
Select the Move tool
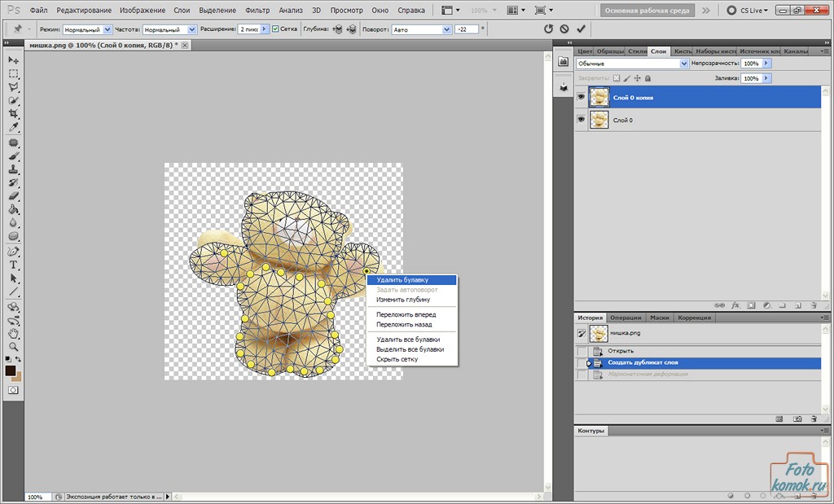(14, 59)
